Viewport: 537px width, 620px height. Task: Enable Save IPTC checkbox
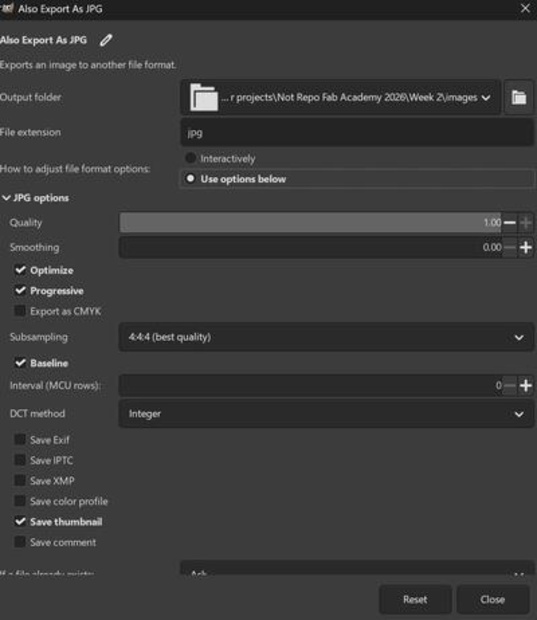click(x=20, y=460)
